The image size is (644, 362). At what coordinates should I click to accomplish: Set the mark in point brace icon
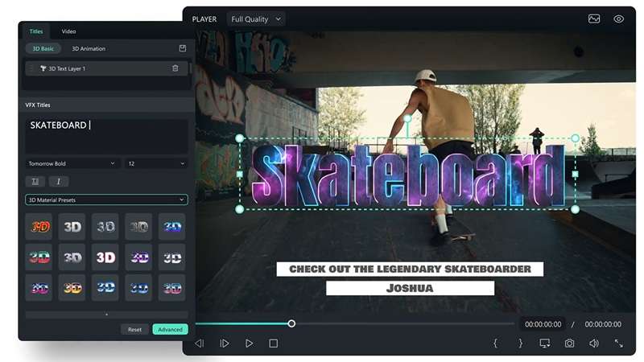pyautogui.click(x=495, y=343)
